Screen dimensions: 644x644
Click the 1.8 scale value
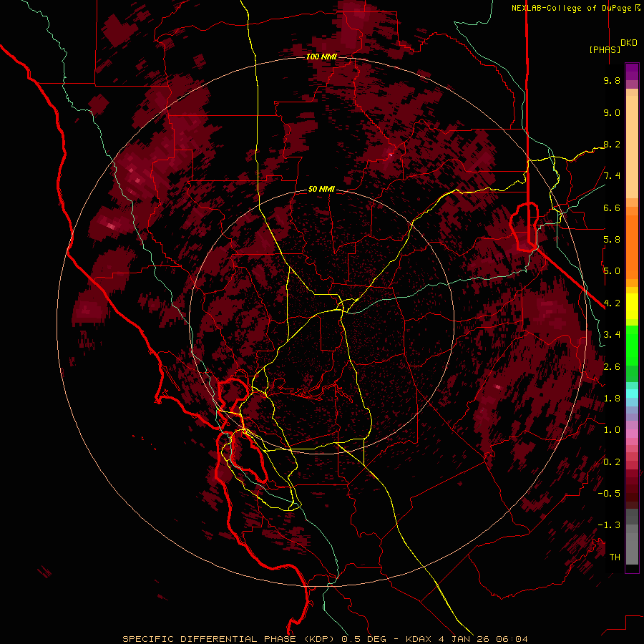tap(612, 399)
